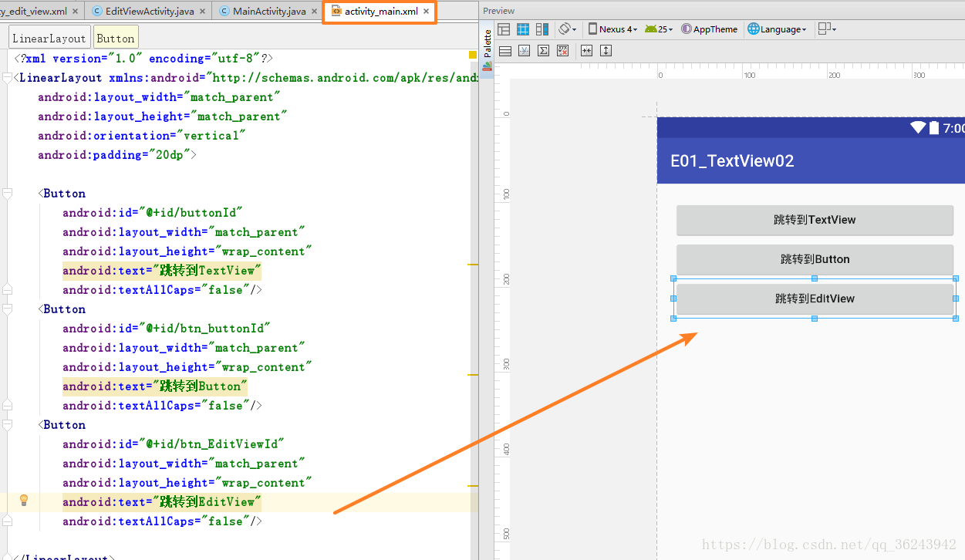Rotate the preview orientation

click(x=566, y=29)
